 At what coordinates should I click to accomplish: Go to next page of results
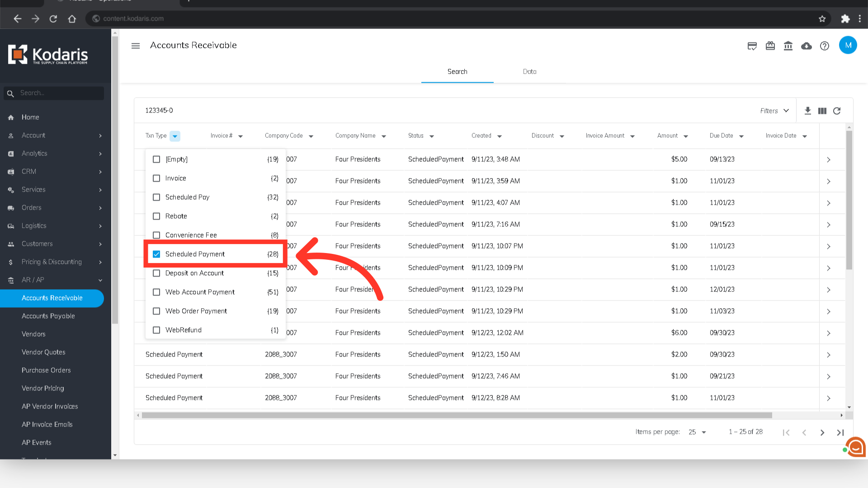(822, 432)
